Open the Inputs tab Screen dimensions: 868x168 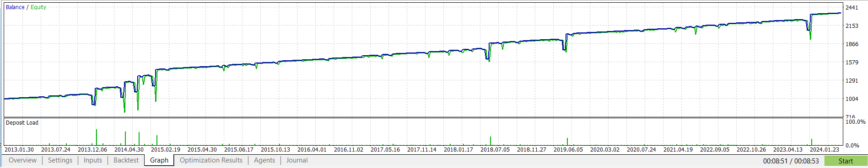tap(93, 160)
